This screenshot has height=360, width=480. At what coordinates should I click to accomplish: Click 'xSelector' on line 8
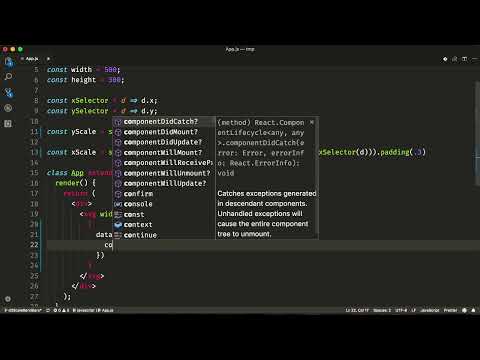90,101
